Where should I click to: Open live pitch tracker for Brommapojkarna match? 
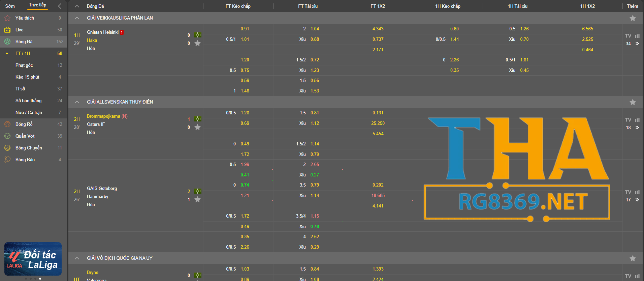(x=197, y=119)
